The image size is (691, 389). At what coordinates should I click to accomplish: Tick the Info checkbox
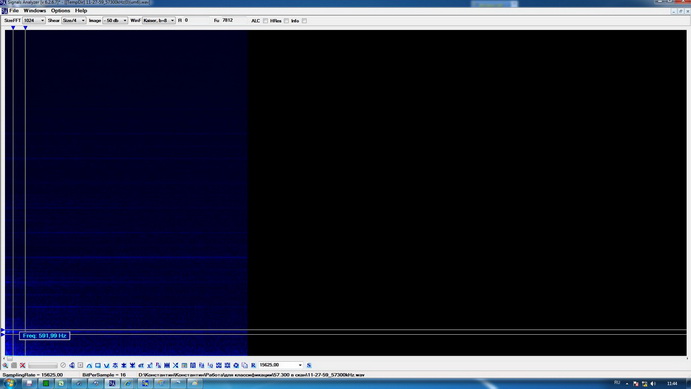coord(305,21)
